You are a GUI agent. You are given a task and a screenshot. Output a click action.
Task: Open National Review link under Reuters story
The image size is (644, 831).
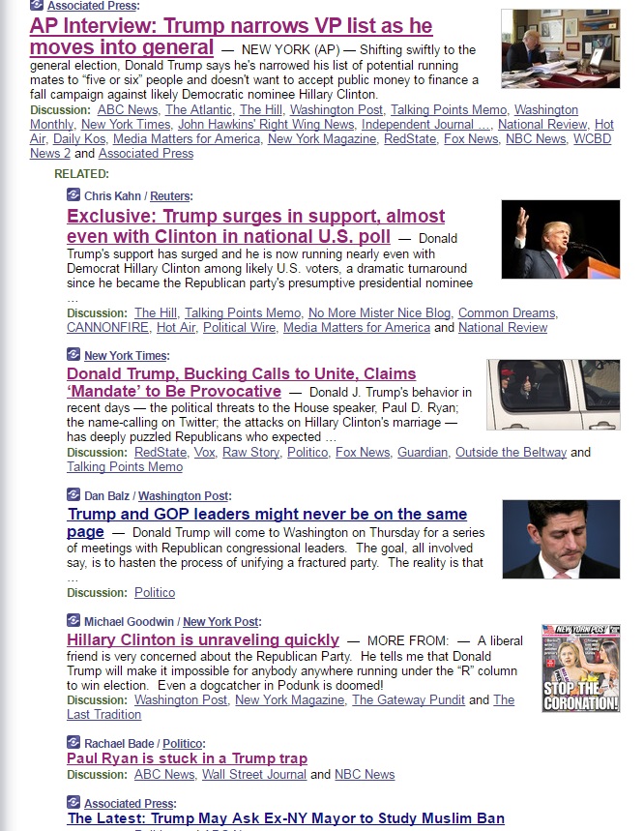click(x=503, y=328)
